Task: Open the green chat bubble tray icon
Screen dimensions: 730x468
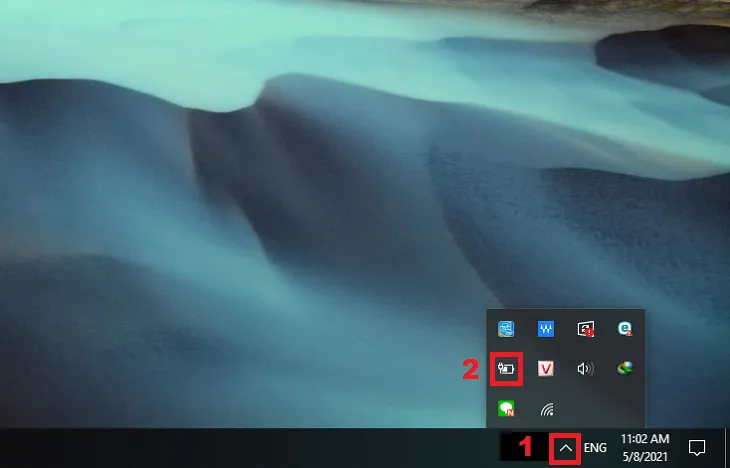Action: pyautogui.click(x=506, y=408)
